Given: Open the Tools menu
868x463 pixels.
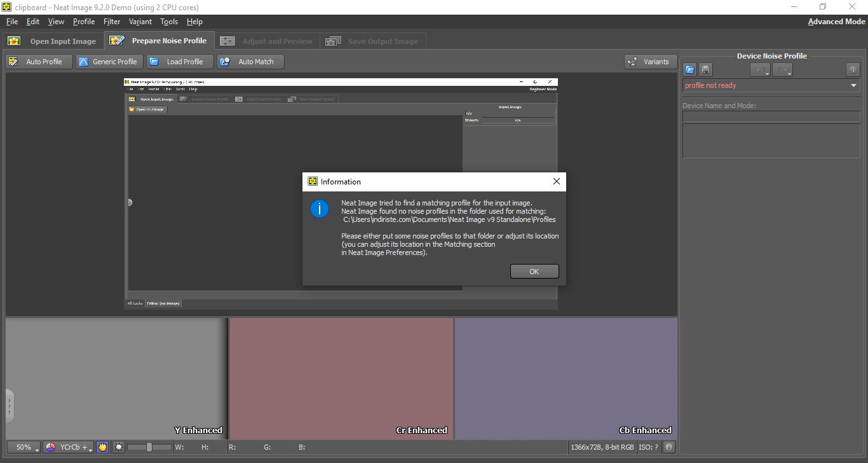Looking at the screenshot, I should (x=169, y=22).
